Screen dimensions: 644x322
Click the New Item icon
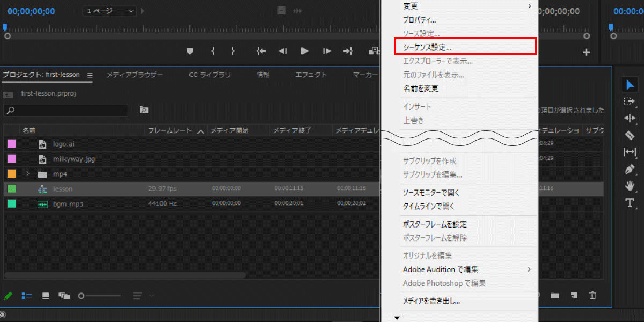[x=574, y=296]
